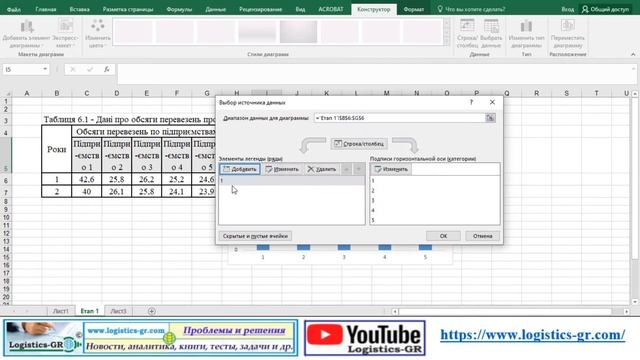
Task: Switch to the Лист1 sheet tab
Action: [60, 311]
